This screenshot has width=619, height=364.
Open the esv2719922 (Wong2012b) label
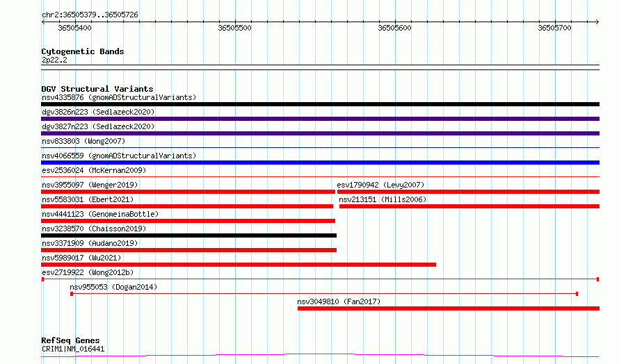click(x=88, y=272)
